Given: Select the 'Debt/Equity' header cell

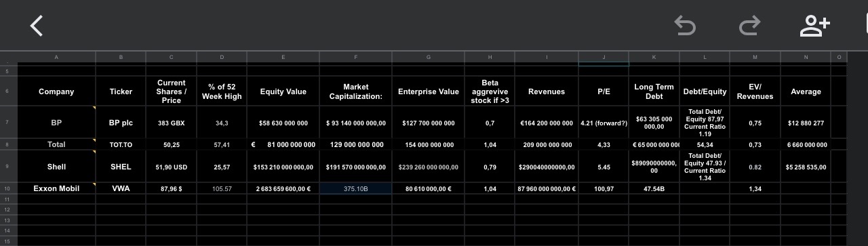Looking at the screenshot, I should tap(705, 91).
